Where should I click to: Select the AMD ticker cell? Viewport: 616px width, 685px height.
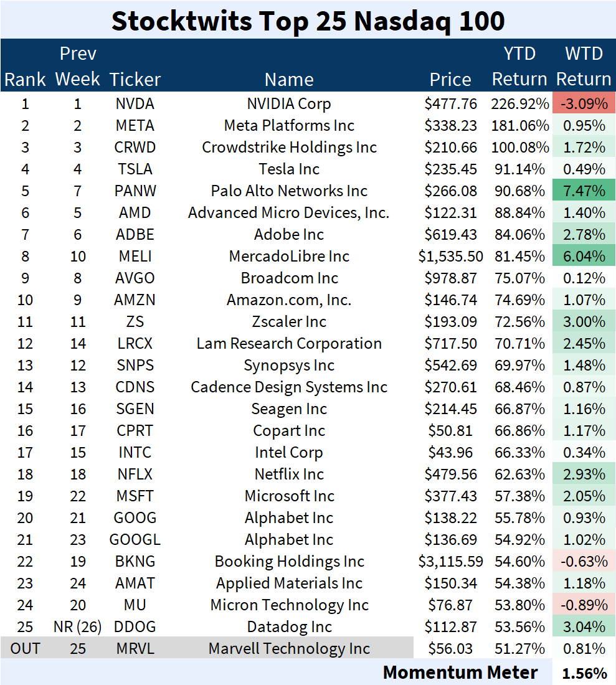point(135,213)
